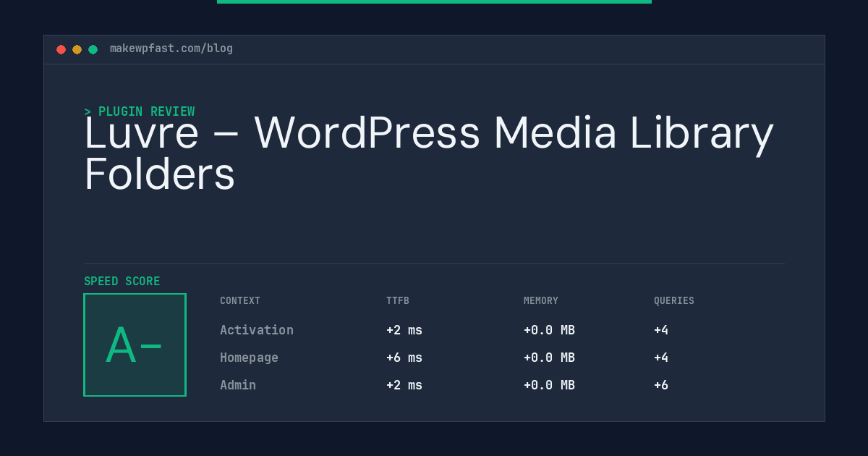Viewport: 868px width, 456px height.
Task: Click the QUERIES column header
Action: point(674,301)
